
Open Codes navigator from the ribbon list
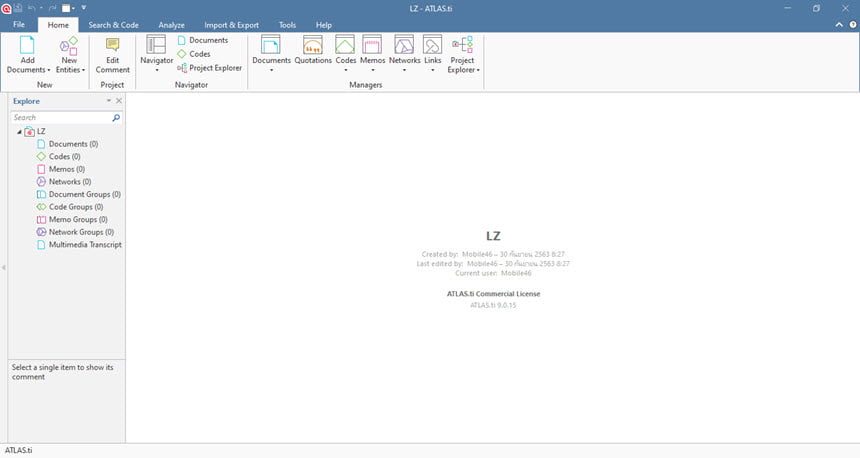click(x=194, y=54)
